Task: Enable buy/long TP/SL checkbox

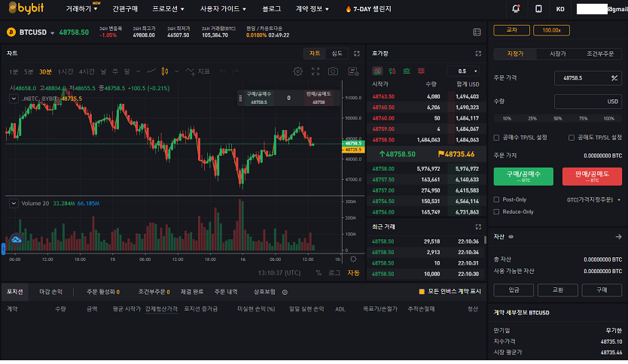Action: pos(497,138)
